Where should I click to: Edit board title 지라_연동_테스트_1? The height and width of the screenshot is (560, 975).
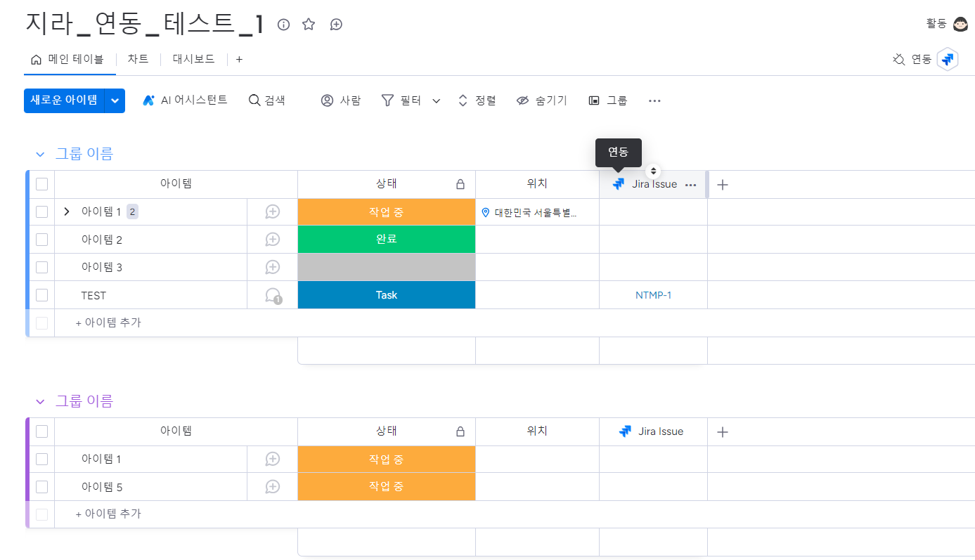[x=145, y=25]
